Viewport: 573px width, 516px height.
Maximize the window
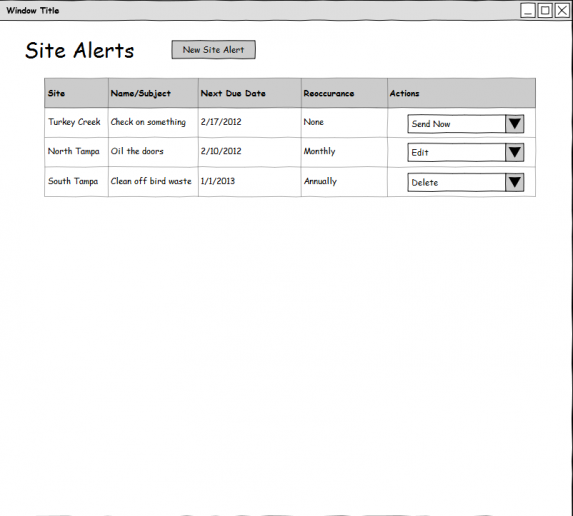(545, 11)
